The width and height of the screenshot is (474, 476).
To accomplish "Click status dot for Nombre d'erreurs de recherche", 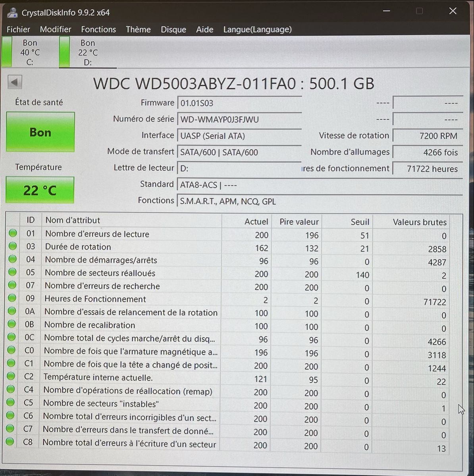I will click(12, 285).
